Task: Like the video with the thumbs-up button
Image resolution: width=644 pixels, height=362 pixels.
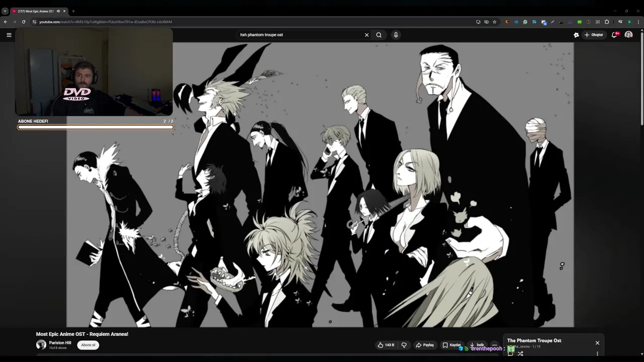Action: pyautogui.click(x=386, y=345)
